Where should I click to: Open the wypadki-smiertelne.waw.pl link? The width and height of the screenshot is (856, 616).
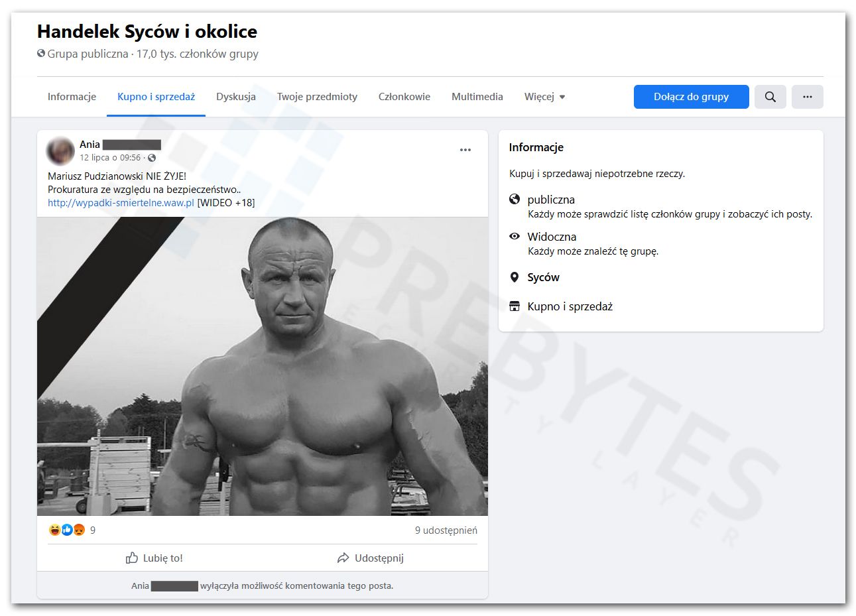pos(121,203)
